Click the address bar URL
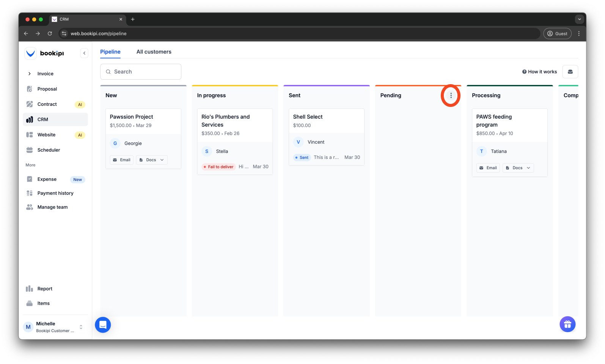605x364 pixels. pyautogui.click(x=99, y=33)
